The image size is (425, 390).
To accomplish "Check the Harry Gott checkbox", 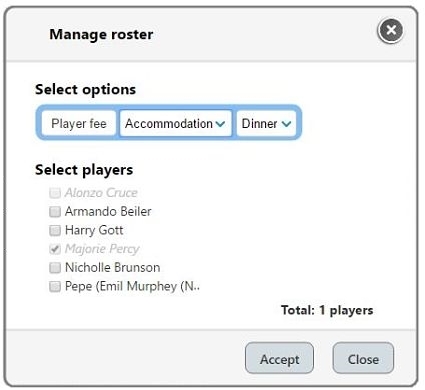I will click(x=55, y=230).
